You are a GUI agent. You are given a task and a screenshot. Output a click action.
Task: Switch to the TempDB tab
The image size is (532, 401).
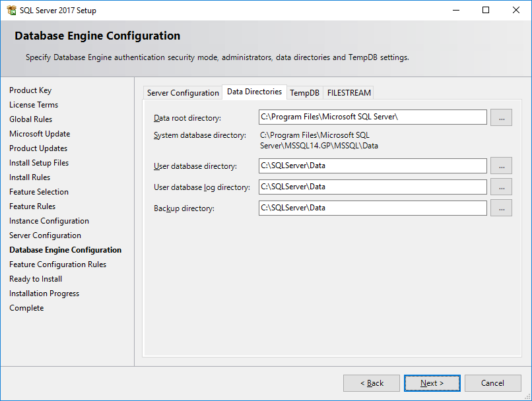tap(304, 92)
